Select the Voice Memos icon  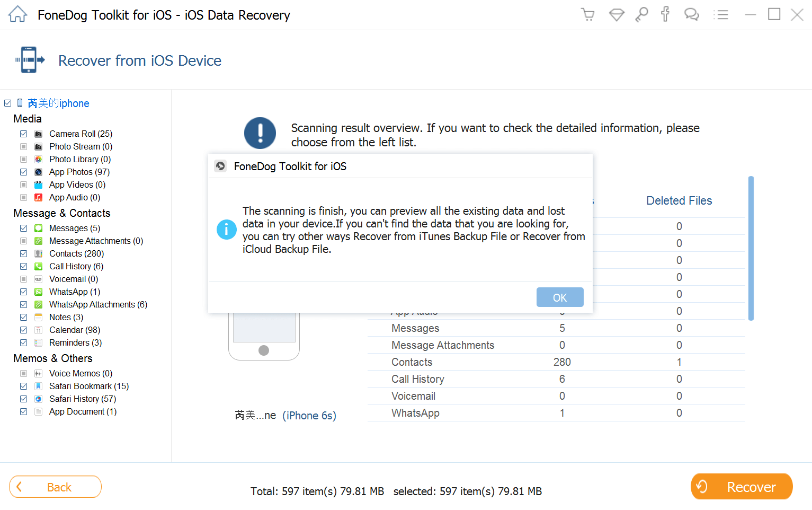(39, 374)
